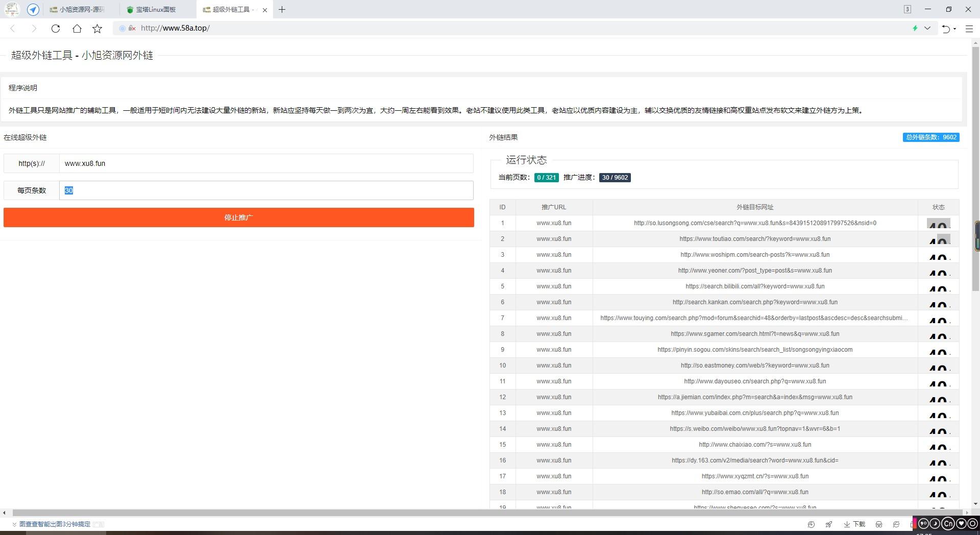Reload the page with the refresh icon
The height and width of the screenshot is (535, 980).
coord(56,28)
